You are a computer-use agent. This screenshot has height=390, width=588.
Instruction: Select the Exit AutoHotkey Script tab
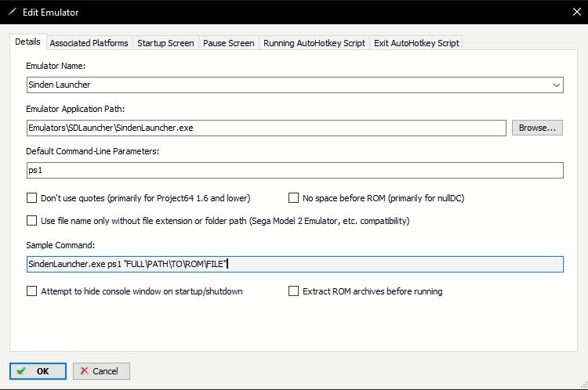(416, 43)
